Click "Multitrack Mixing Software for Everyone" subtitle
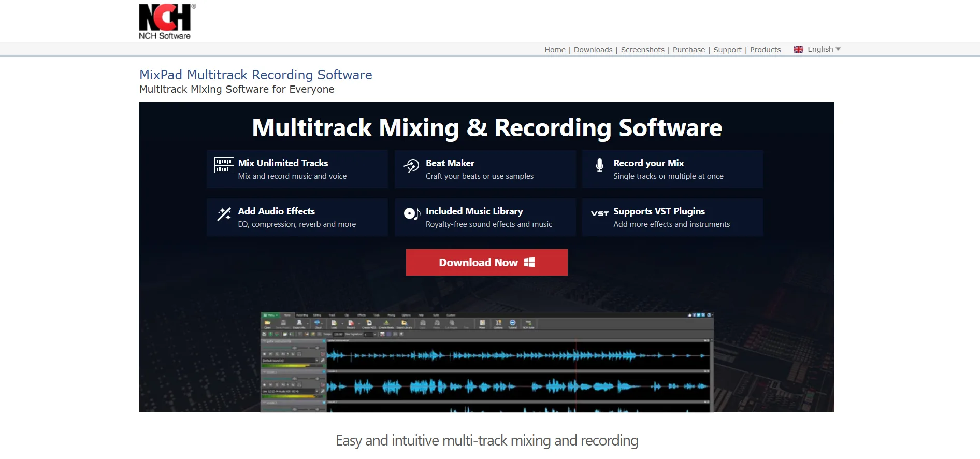980x459 pixels. (237, 89)
